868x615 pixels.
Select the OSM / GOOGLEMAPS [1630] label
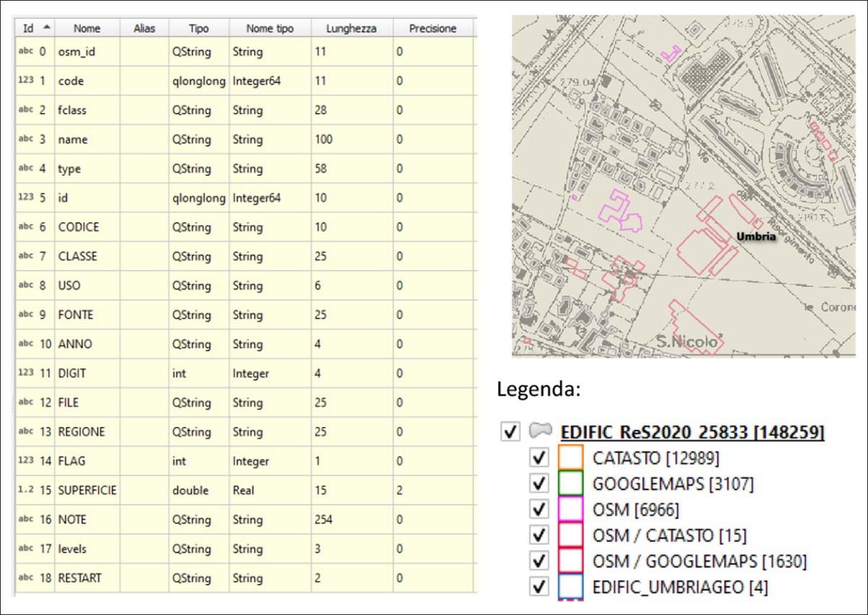click(x=699, y=561)
